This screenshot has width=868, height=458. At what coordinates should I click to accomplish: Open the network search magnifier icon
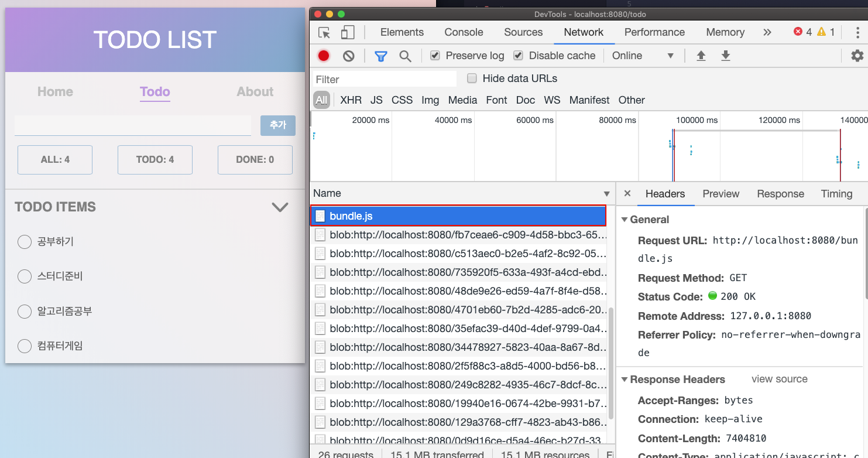pos(405,56)
